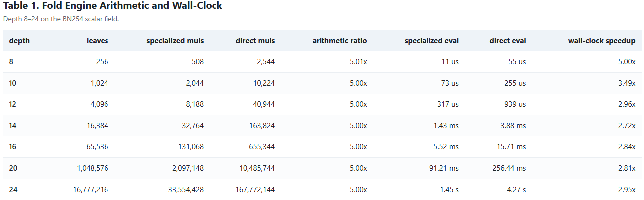This screenshot has width=644, height=200.
Task: Select the 131,068 specialized muls cell
Action: [188, 147]
